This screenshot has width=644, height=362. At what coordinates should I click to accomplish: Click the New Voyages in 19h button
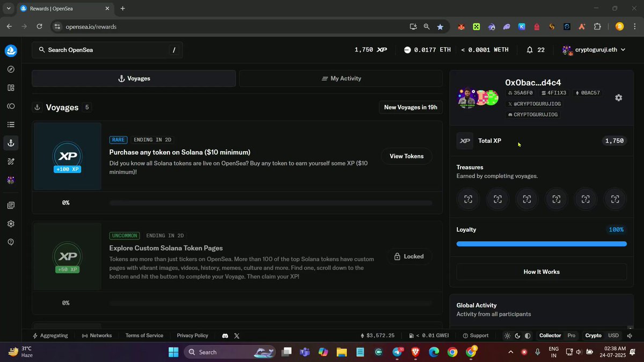point(411,107)
